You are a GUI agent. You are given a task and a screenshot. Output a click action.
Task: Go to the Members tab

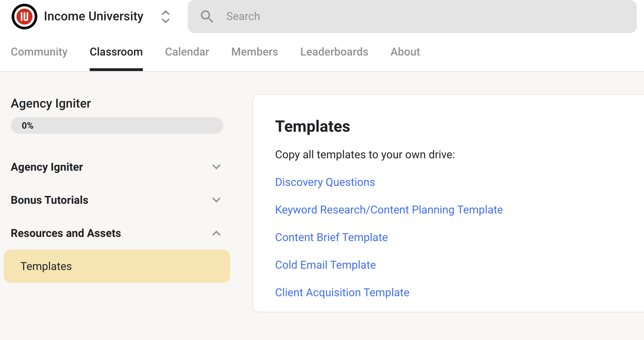click(255, 52)
